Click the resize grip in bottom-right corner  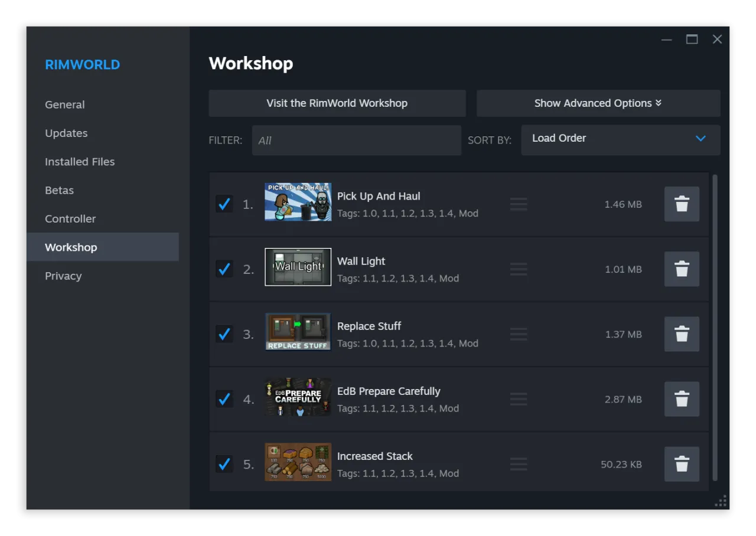coord(721,501)
